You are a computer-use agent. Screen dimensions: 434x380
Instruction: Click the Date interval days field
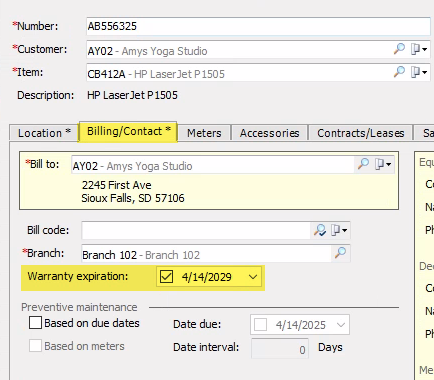click(x=280, y=349)
